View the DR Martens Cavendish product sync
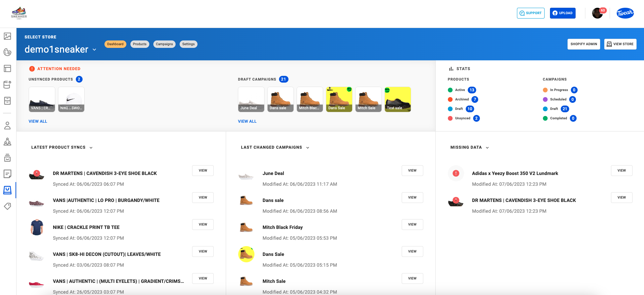644x295 pixels. (203, 171)
